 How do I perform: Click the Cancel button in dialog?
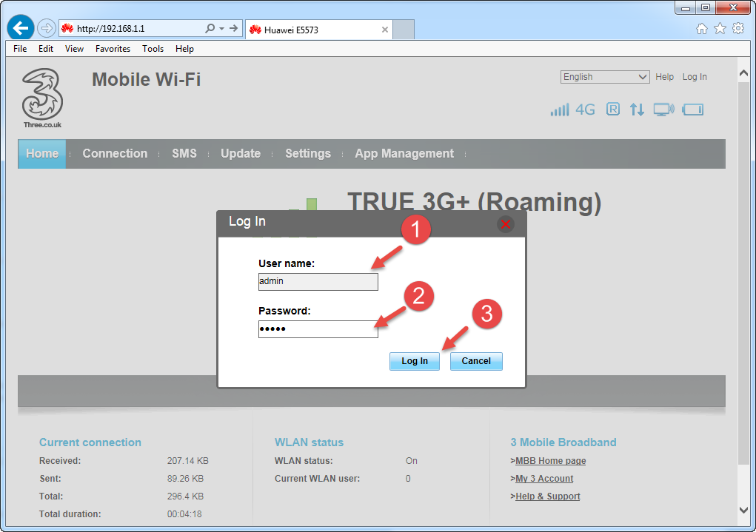[x=476, y=361]
